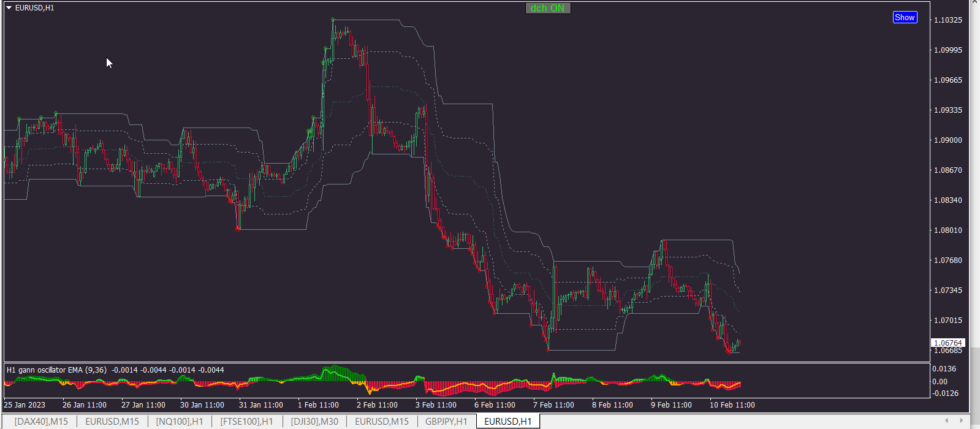Click the 10 Feb 11:00 time label
This screenshot has height=429, width=980.
coord(732,405)
